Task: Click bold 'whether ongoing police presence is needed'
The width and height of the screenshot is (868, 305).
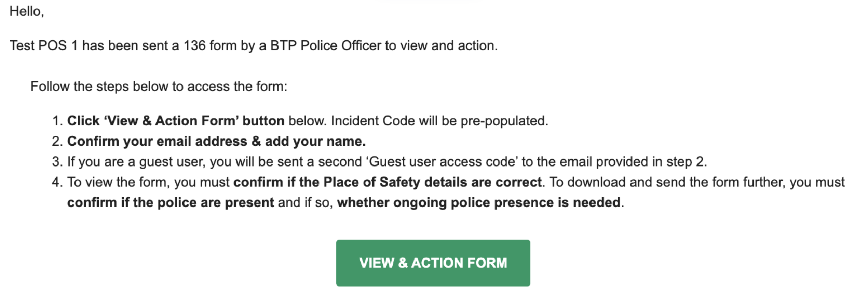Action: (x=478, y=203)
